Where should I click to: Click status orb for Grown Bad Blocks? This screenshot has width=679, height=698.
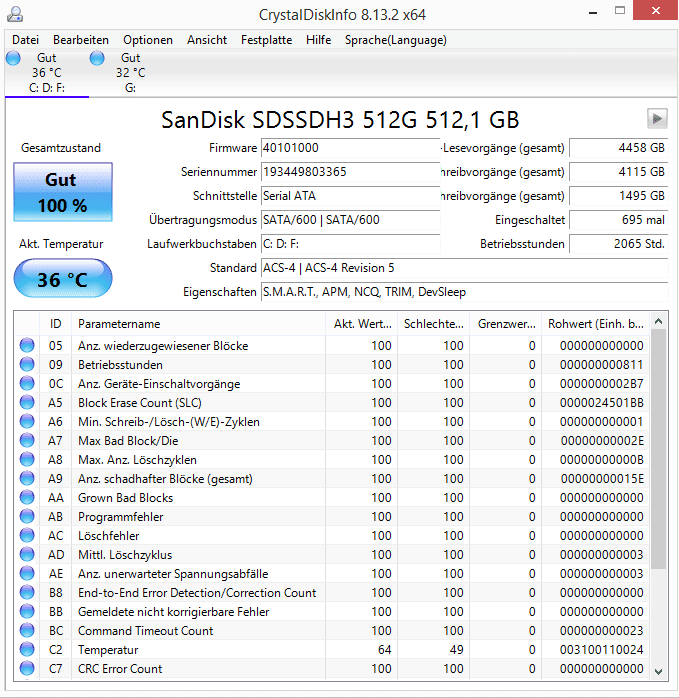(x=27, y=497)
